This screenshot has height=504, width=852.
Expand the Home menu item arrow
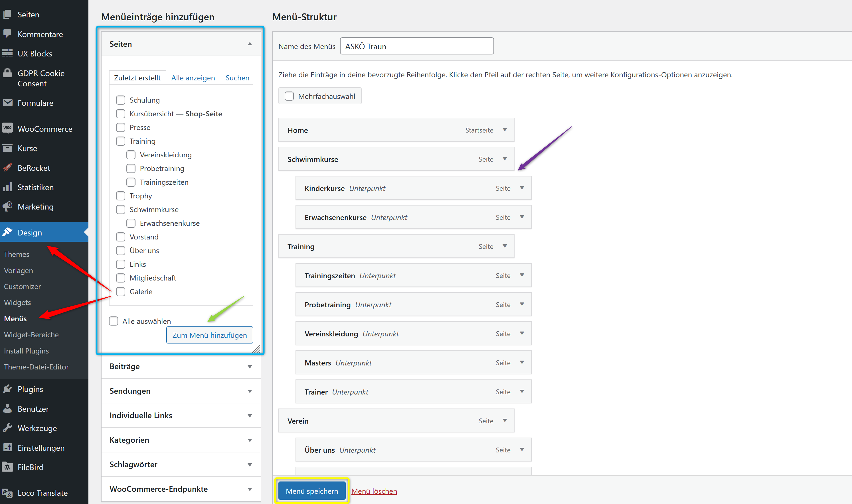click(505, 130)
